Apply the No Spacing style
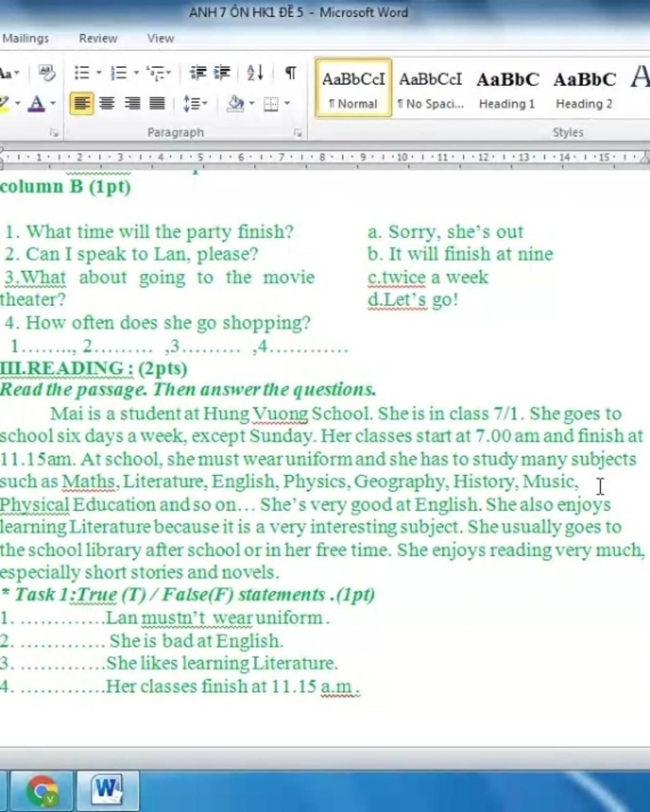Viewport: 650px width, 812px height. (430, 88)
